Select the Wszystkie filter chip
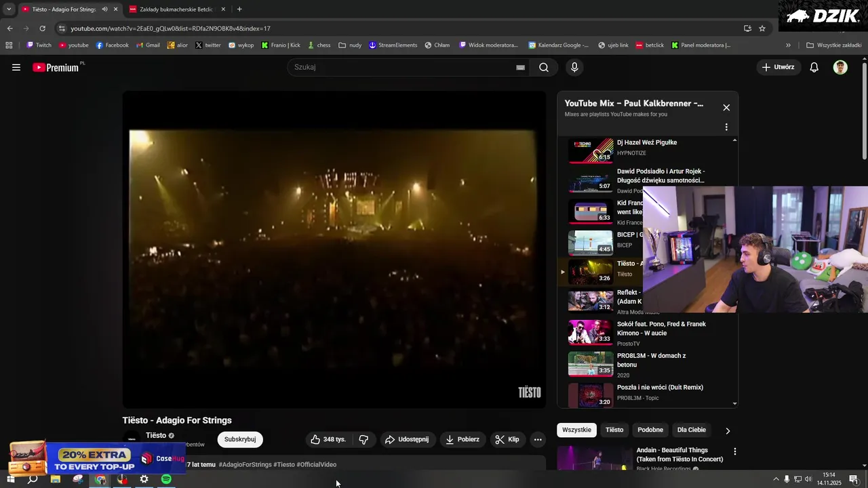 (576, 430)
